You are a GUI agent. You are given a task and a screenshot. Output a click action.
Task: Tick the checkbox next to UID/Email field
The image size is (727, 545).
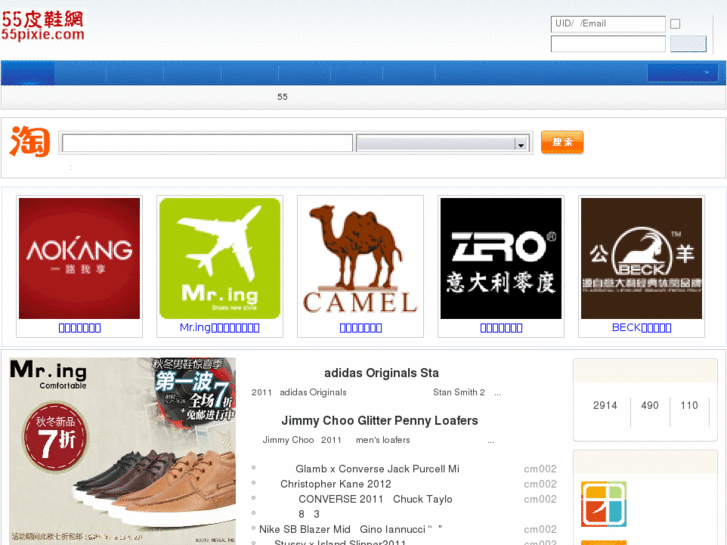point(675,24)
